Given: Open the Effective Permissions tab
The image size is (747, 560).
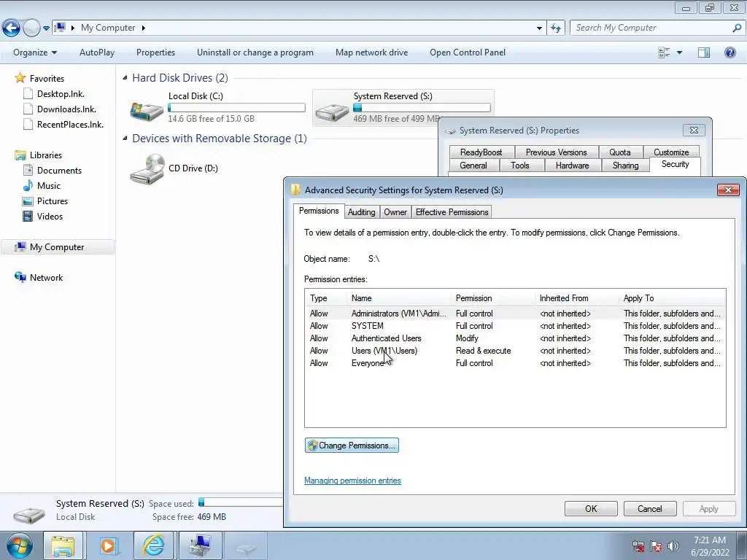Looking at the screenshot, I should click(452, 212).
